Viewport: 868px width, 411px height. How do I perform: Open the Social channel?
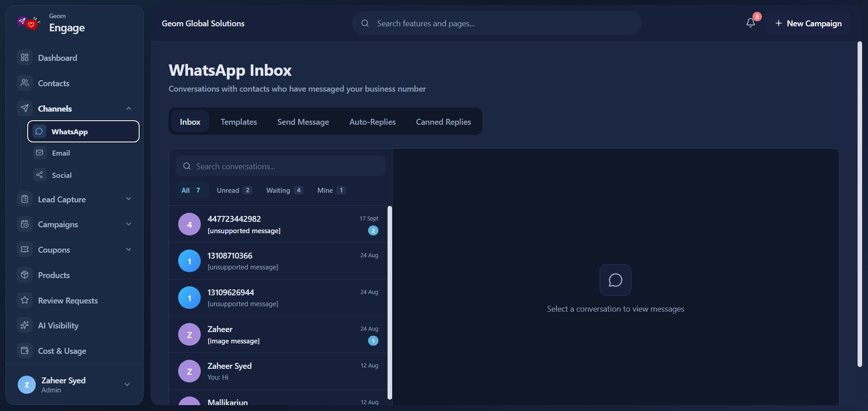click(x=83, y=175)
